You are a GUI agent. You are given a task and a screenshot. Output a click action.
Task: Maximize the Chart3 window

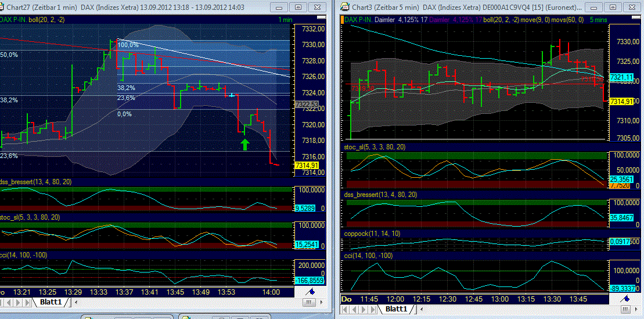point(613,7)
